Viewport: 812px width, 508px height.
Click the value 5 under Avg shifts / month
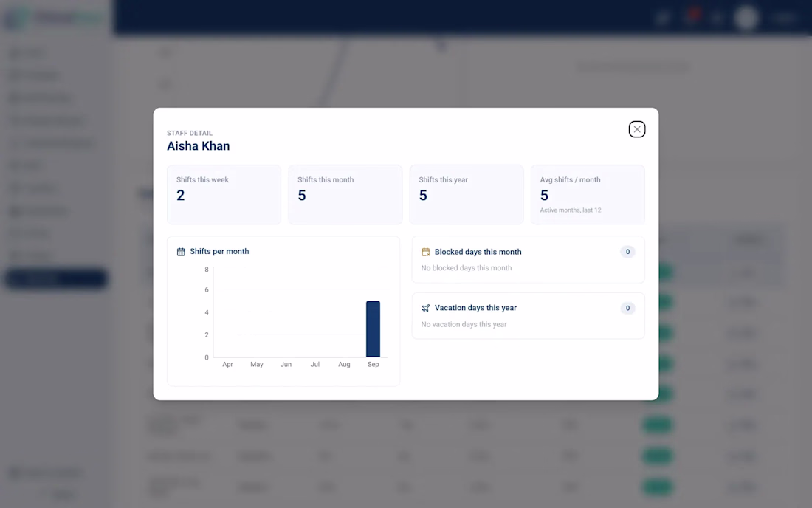tap(544, 195)
